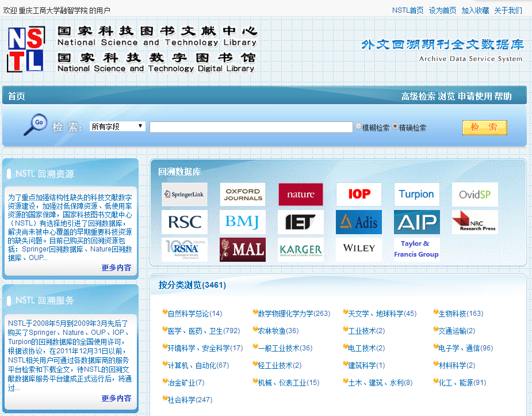Browse category 工业技术(2)
Viewport: 532px width, 416px height.
click(366, 331)
